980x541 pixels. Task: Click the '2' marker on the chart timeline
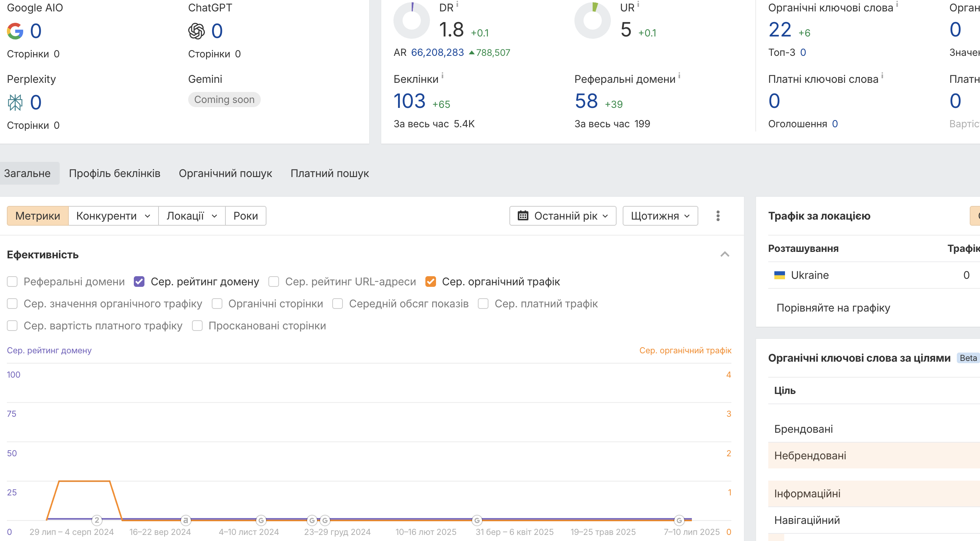[97, 520]
